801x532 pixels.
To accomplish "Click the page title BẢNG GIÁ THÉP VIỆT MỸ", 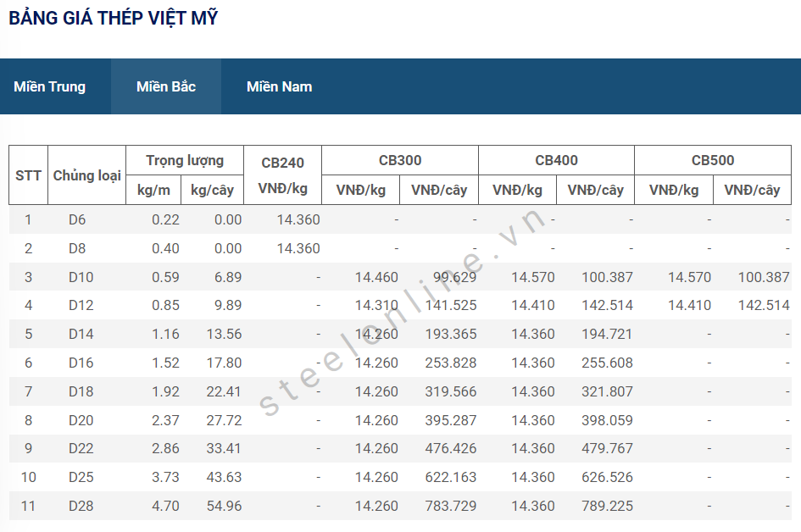I will (114, 19).
